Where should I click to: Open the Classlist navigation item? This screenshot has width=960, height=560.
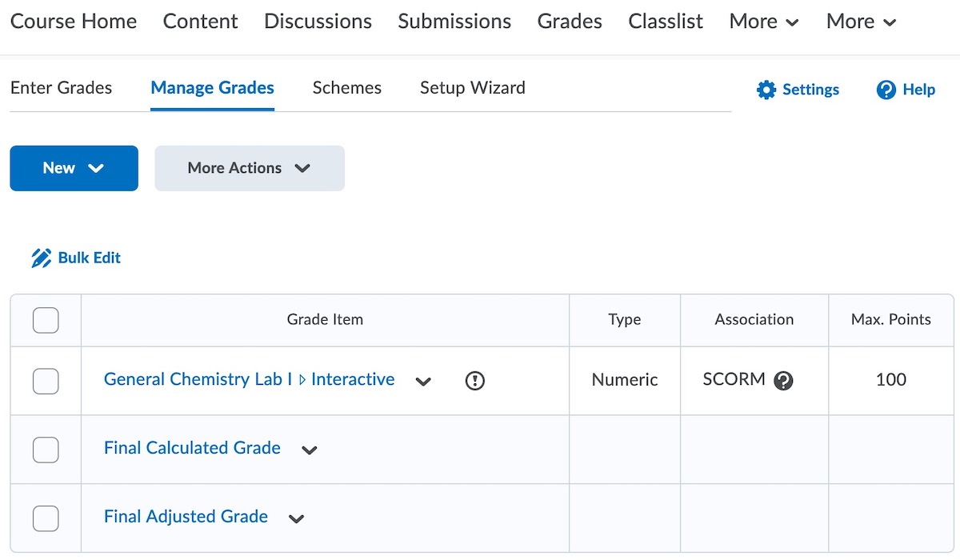tap(666, 22)
